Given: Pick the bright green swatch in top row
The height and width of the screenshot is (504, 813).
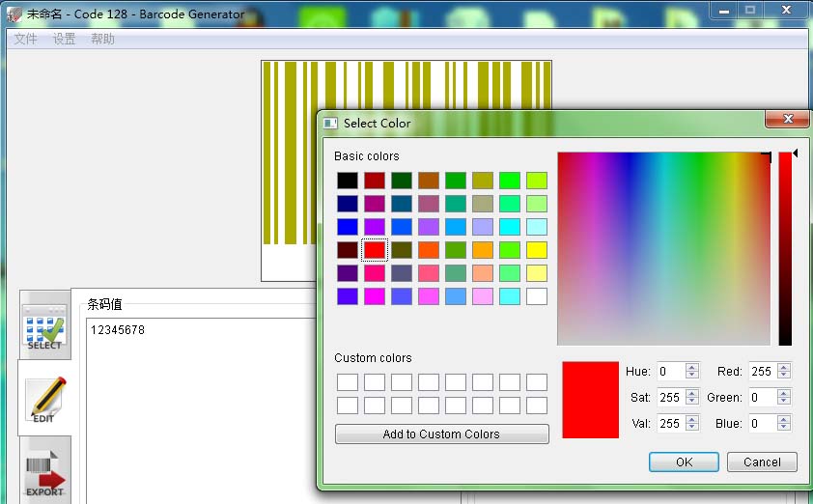Looking at the screenshot, I should click(510, 181).
